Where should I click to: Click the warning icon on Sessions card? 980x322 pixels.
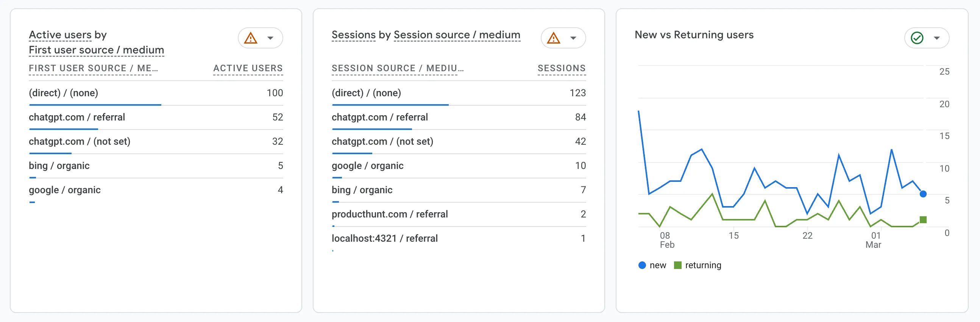point(554,38)
